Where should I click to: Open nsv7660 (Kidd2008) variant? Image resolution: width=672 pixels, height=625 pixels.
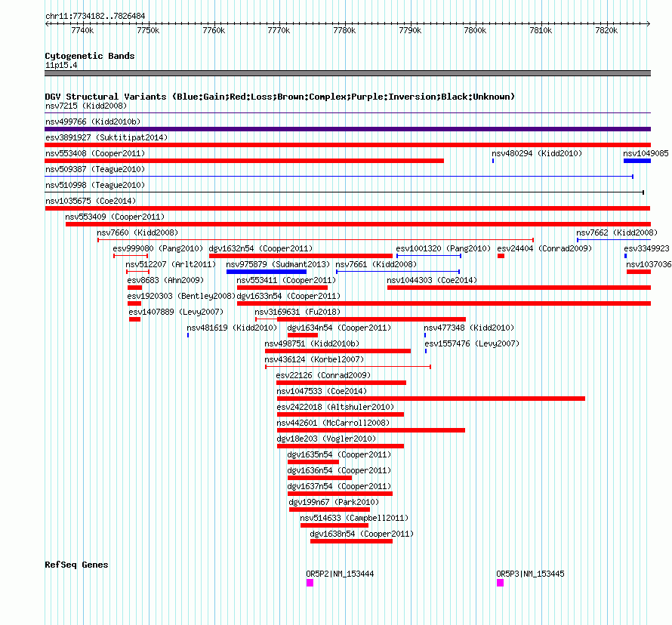(137, 232)
